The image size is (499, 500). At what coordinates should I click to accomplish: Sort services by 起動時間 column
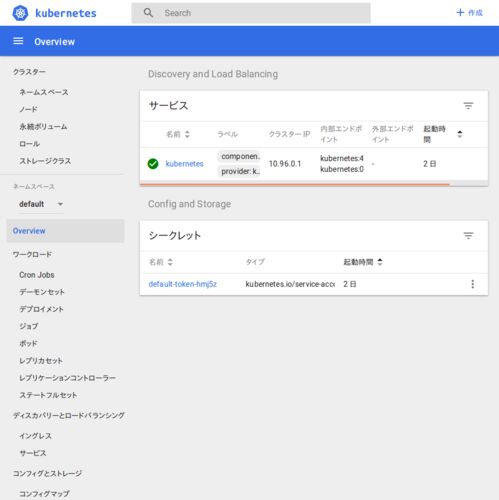click(460, 134)
